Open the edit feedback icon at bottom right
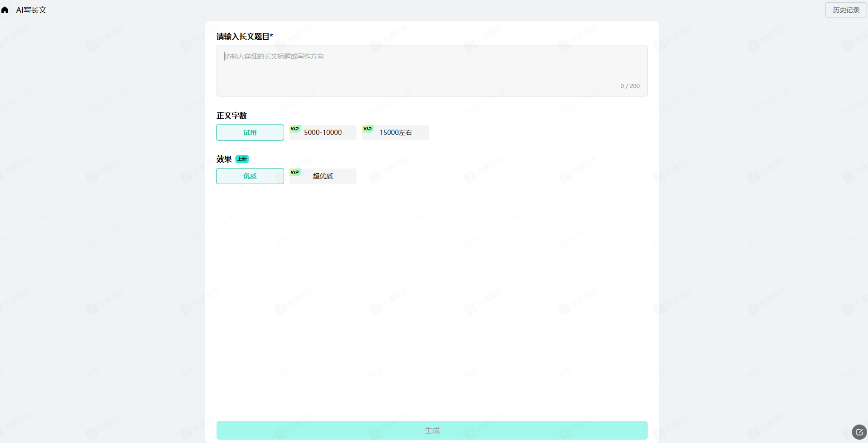This screenshot has width=868, height=443. [859, 432]
